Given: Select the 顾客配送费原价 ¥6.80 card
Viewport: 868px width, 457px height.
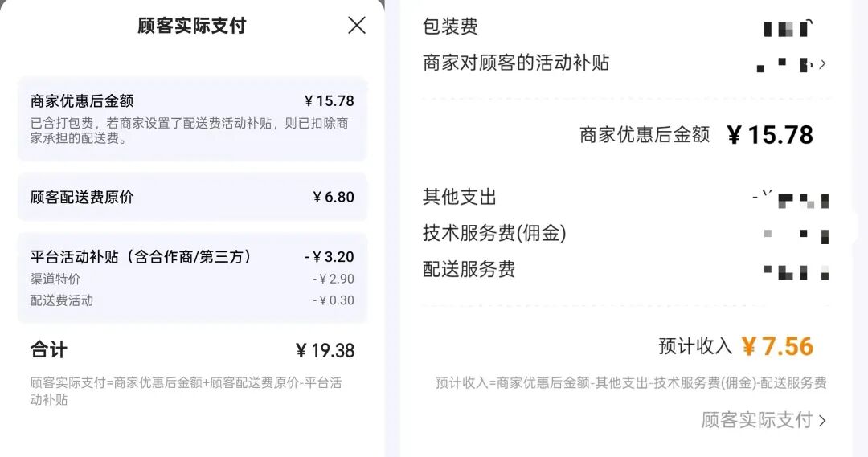Looking at the screenshot, I should pos(192,197).
